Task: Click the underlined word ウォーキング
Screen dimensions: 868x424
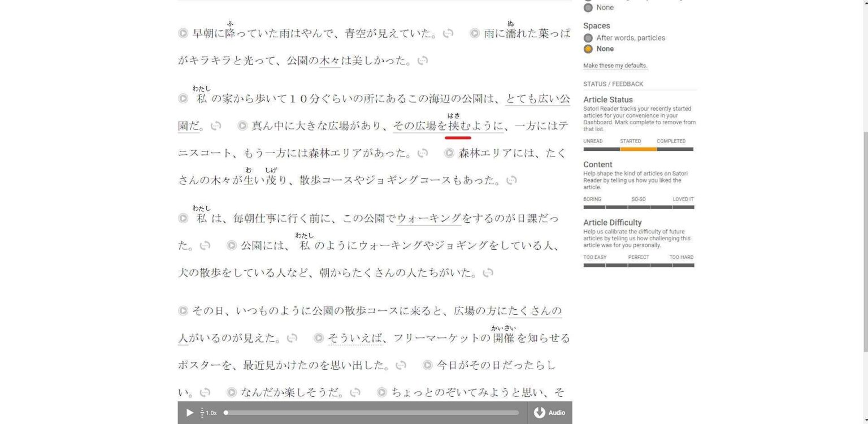Action: click(429, 218)
